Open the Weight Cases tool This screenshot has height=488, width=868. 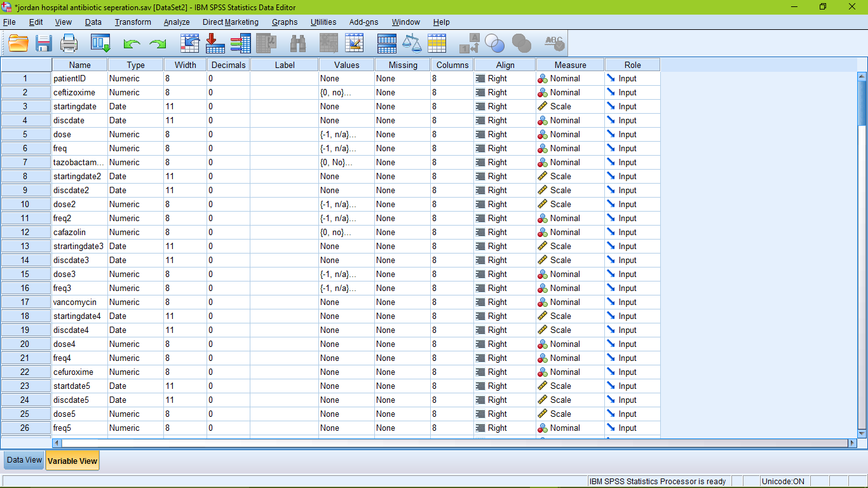click(411, 43)
